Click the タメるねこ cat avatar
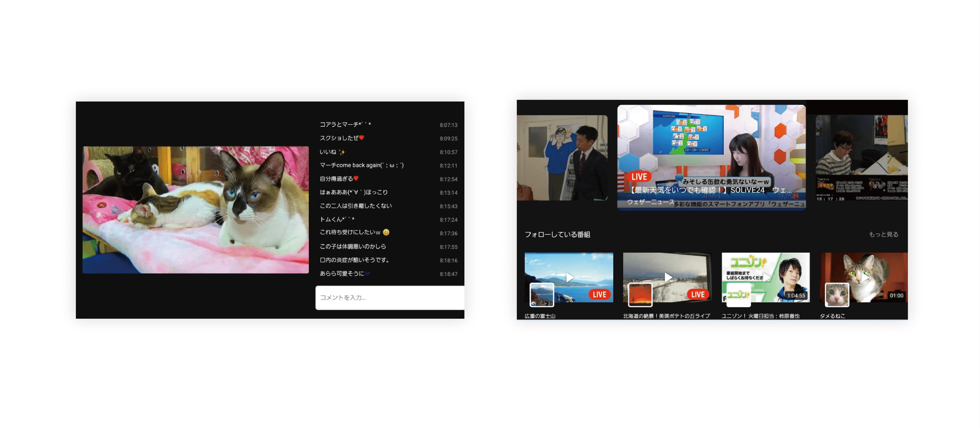This screenshot has height=428, width=980. click(837, 295)
